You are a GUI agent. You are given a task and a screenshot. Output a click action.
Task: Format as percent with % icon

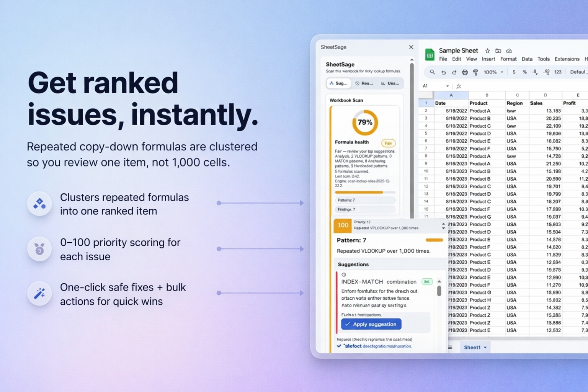tap(524, 72)
